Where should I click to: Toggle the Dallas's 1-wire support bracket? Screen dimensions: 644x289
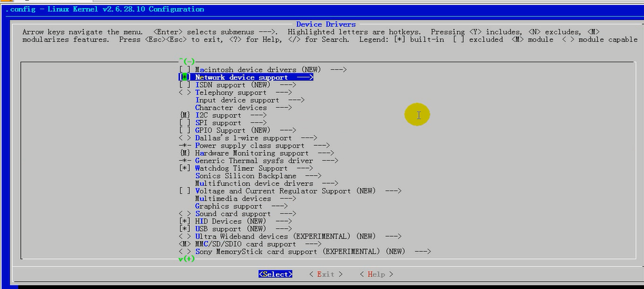coord(185,138)
